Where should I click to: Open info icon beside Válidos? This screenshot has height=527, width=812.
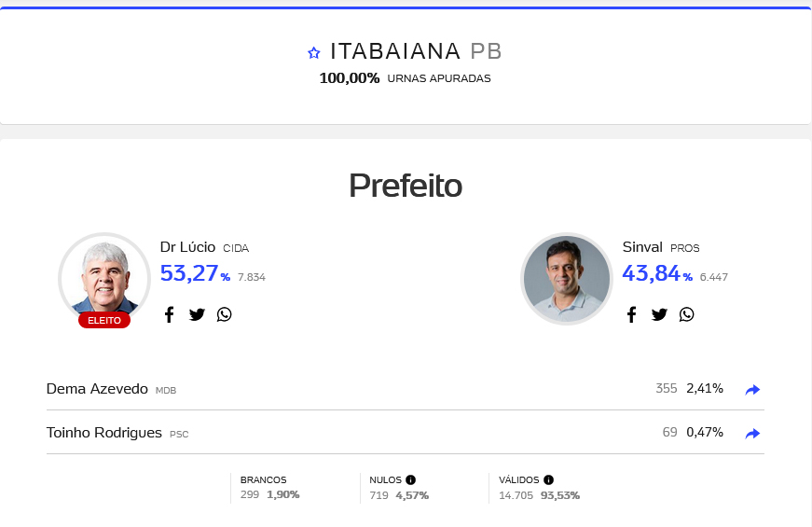point(548,479)
